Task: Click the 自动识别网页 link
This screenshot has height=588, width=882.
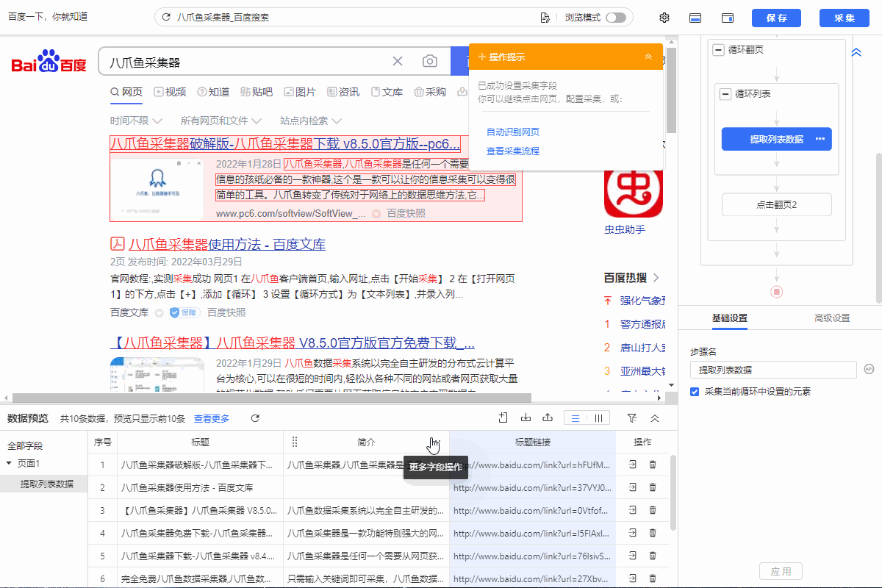Action: (513, 132)
